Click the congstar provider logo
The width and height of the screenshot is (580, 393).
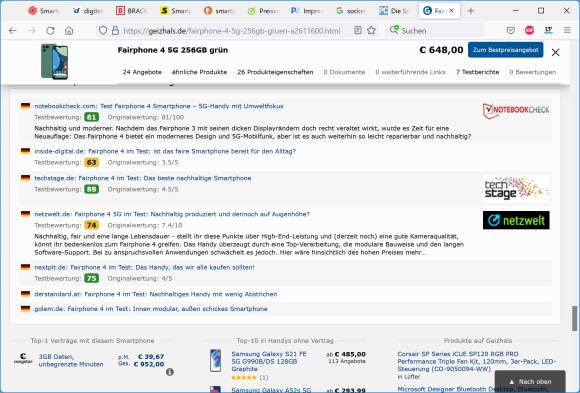[x=23, y=358]
